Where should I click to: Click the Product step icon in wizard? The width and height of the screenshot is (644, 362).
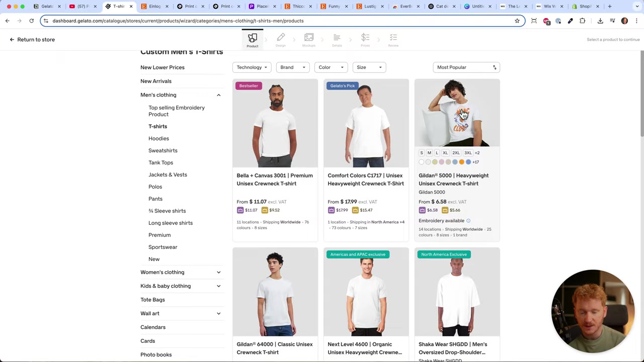pyautogui.click(x=253, y=38)
